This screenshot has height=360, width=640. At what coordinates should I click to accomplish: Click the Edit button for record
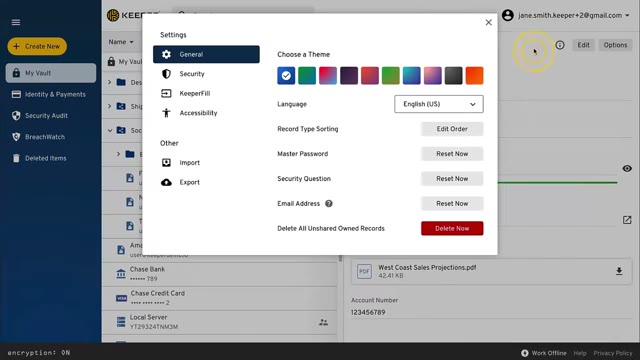[x=583, y=45]
